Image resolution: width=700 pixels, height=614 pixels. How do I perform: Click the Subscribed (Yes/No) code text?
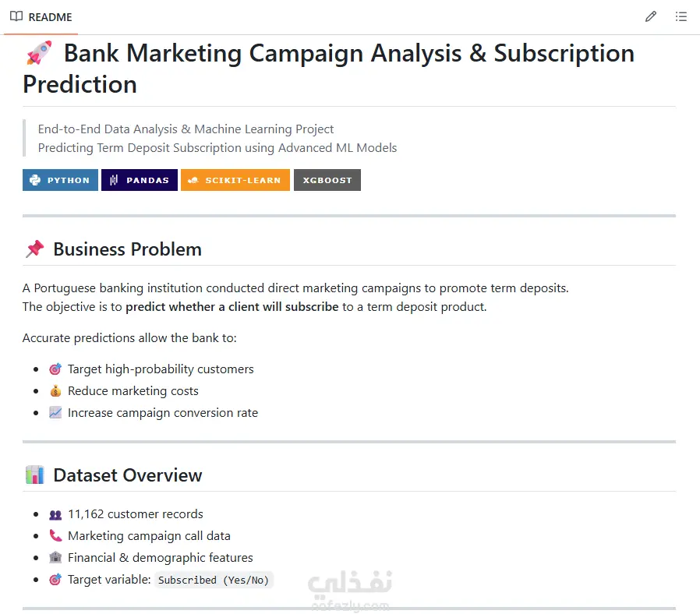pos(214,580)
